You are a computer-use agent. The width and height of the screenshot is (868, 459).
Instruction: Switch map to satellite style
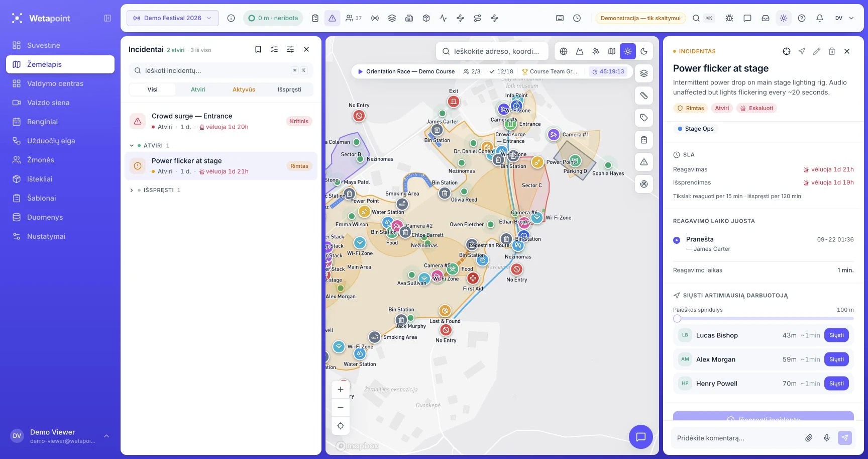596,51
